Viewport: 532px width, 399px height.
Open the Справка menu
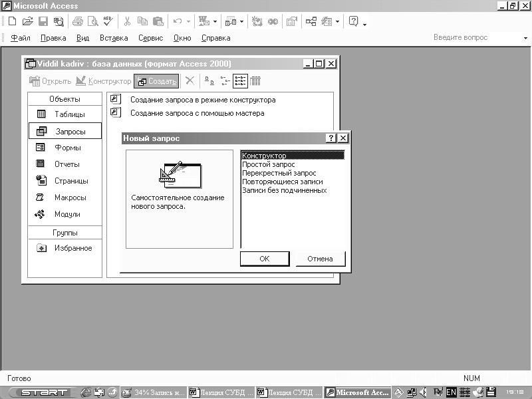click(215, 38)
